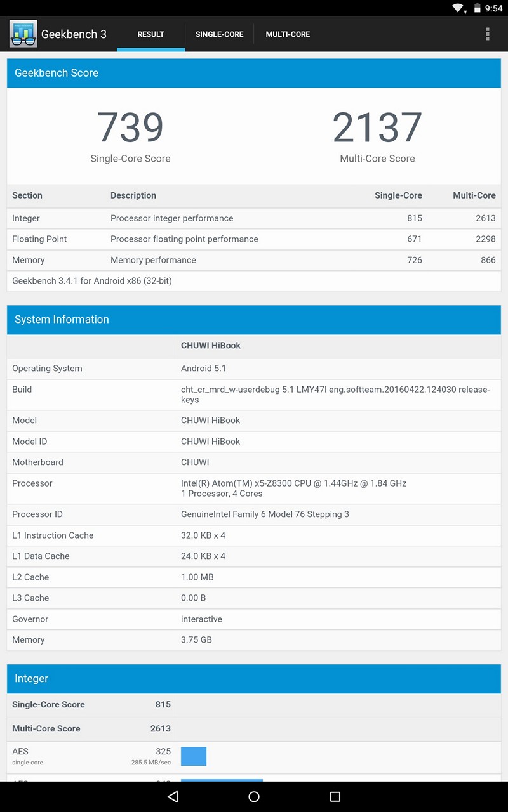Image resolution: width=508 pixels, height=812 pixels.
Task: Tap the battery status icon
Action: point(476,8)
